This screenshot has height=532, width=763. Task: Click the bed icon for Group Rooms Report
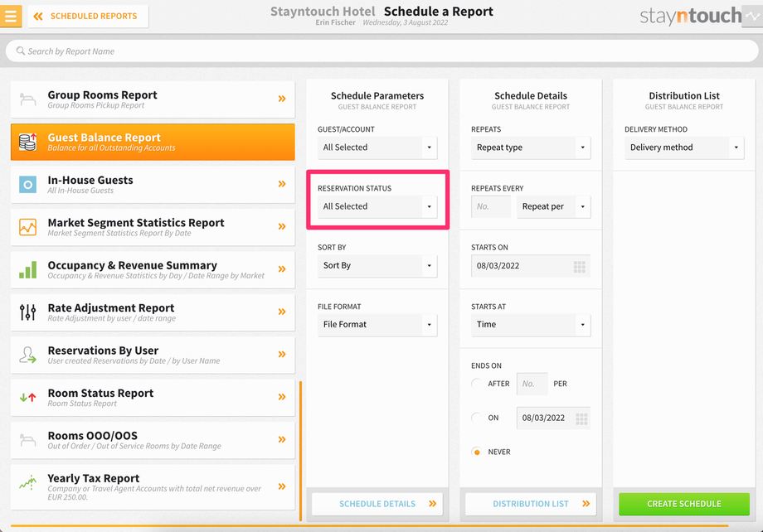pyautogui.click(x=27, y=99)
